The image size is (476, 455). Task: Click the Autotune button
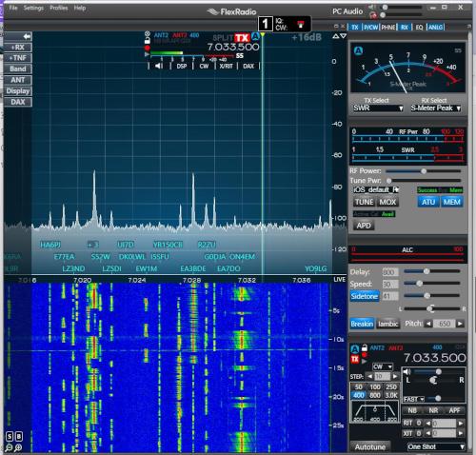[370, 446]
